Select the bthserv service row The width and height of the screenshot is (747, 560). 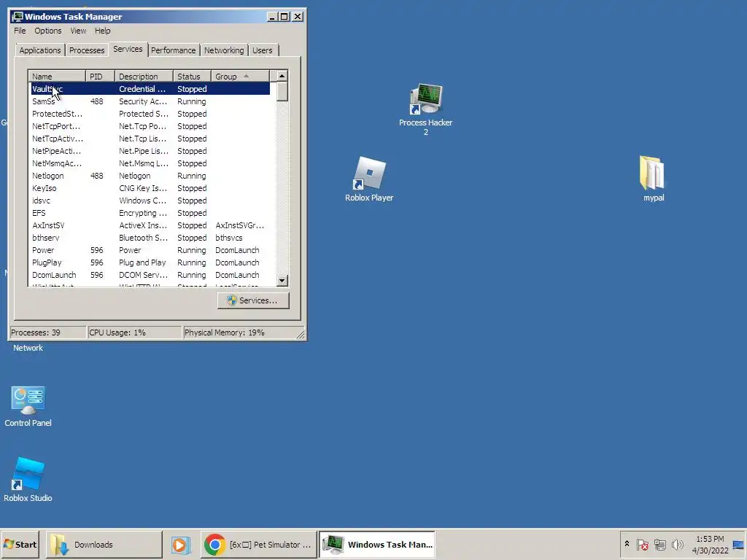point(150,238)
